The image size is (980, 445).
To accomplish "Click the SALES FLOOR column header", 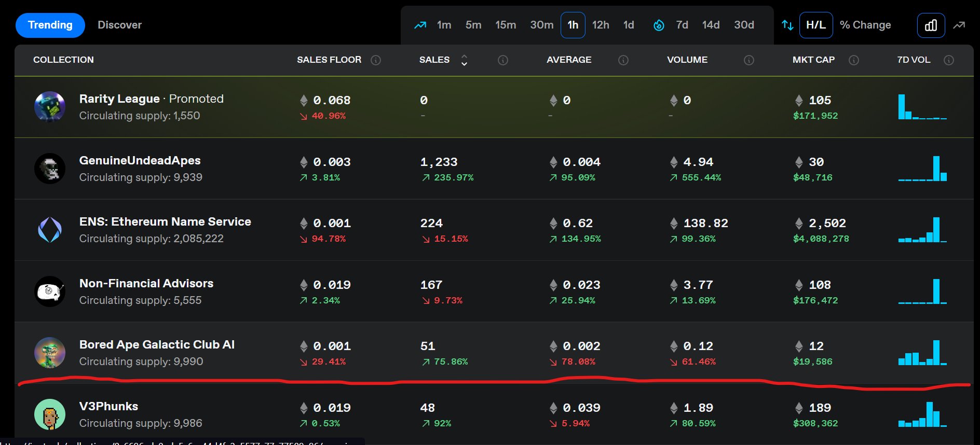I will click(x=329, y=60).
